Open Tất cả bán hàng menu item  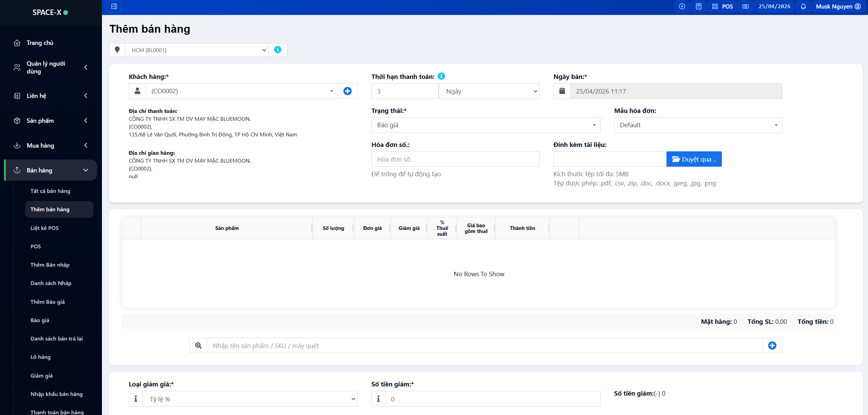(50, 191)
